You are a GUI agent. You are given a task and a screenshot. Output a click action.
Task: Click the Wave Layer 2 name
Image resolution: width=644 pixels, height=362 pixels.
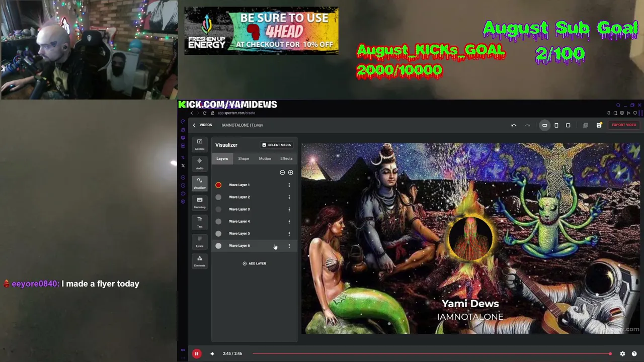[x=239, y=197]
